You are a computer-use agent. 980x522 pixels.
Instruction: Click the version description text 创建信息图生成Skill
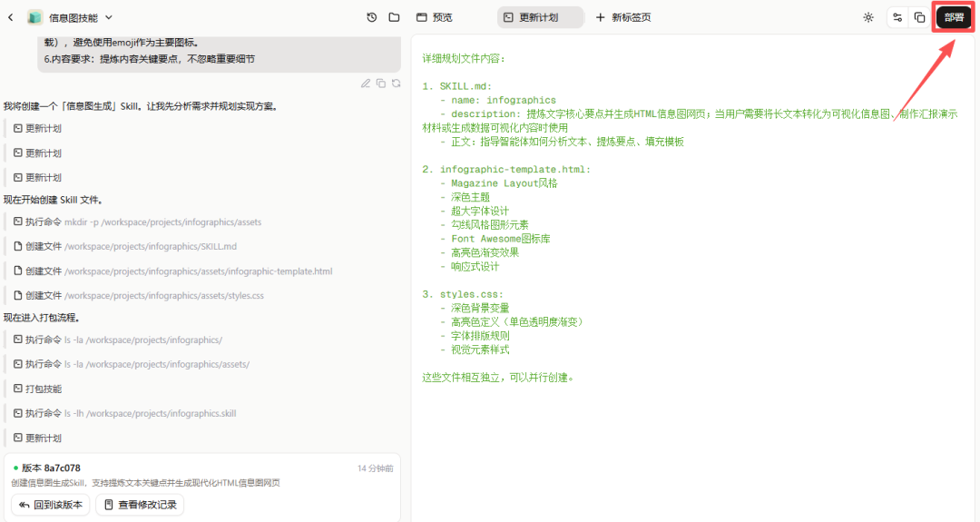[x=145, y=483]
